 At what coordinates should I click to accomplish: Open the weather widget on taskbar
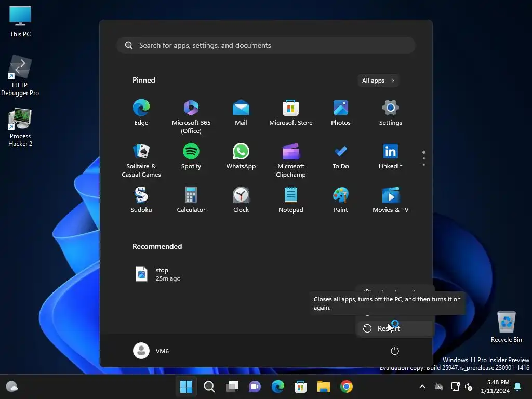(12, 387)
